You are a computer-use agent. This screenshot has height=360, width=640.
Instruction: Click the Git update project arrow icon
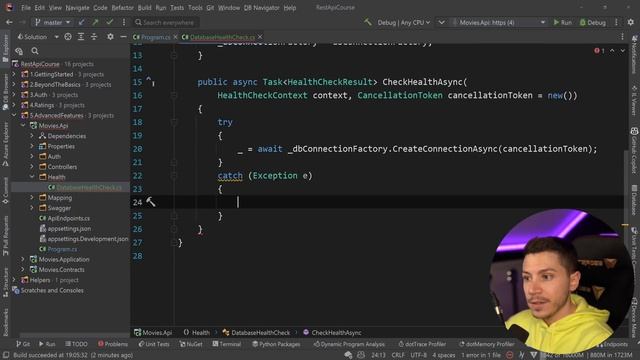(x=82, y=22)
